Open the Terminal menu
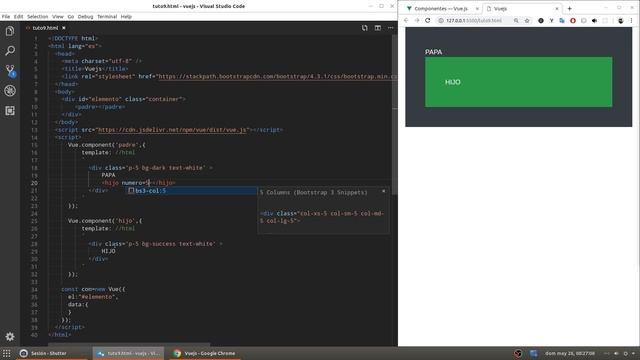The width and height of the screenshot is (640, 360). 107,17
